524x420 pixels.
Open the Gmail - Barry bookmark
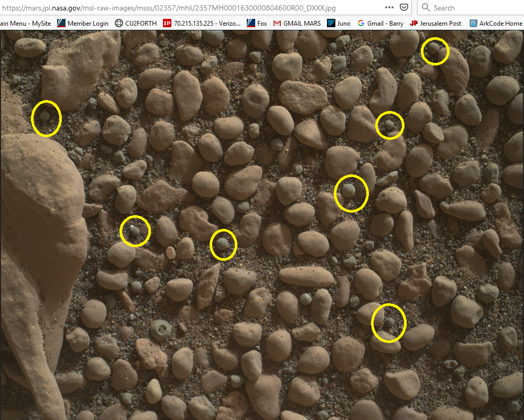(380, 24)
